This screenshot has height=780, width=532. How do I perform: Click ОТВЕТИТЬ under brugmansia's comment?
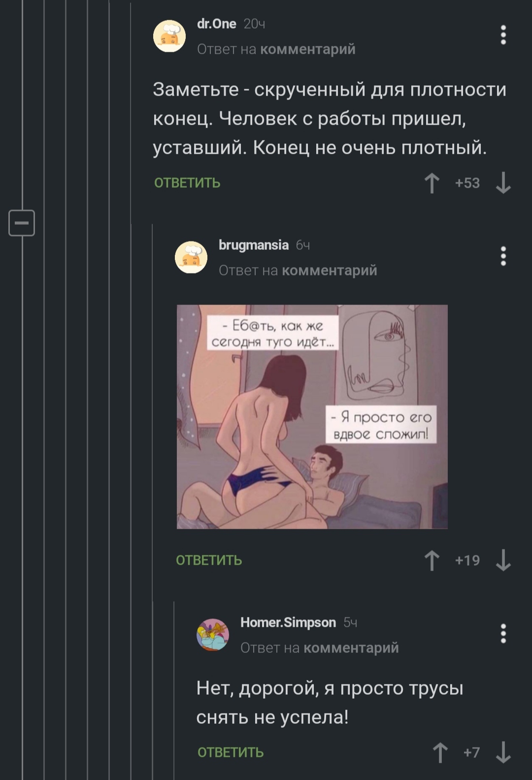[209, 560]
